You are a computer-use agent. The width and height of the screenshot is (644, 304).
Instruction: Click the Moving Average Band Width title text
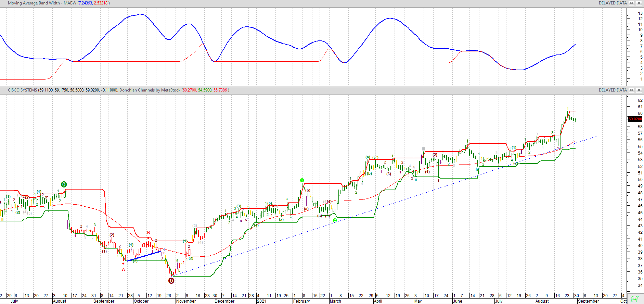(x=42, y=3)
